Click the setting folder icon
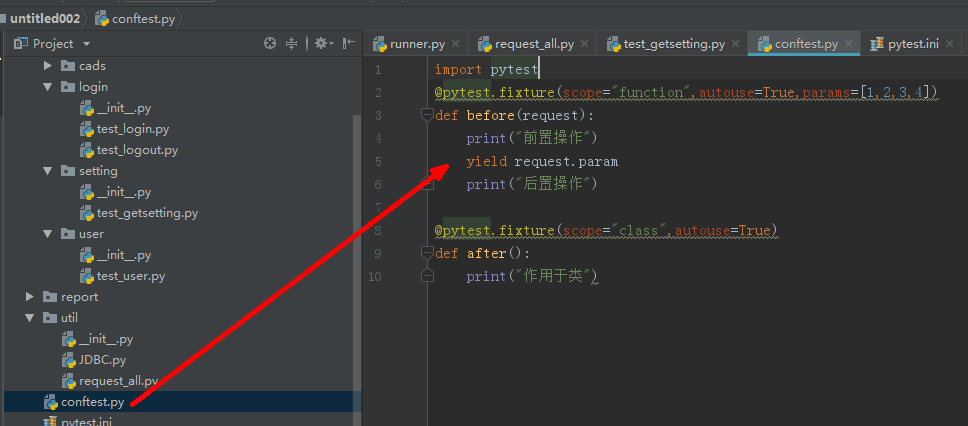 68,171
